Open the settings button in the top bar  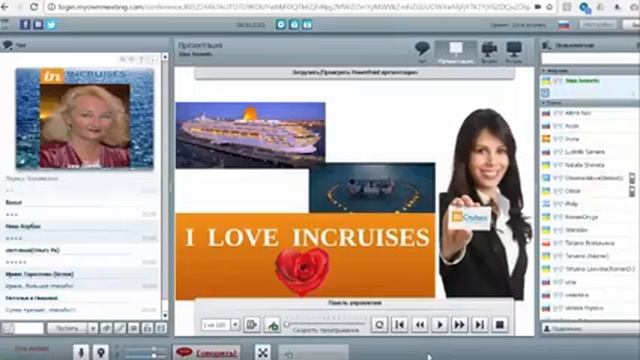[598, 24]
